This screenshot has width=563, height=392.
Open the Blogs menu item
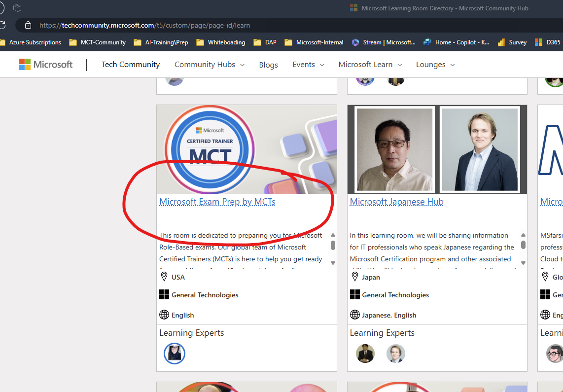click(x=269, y=65)
